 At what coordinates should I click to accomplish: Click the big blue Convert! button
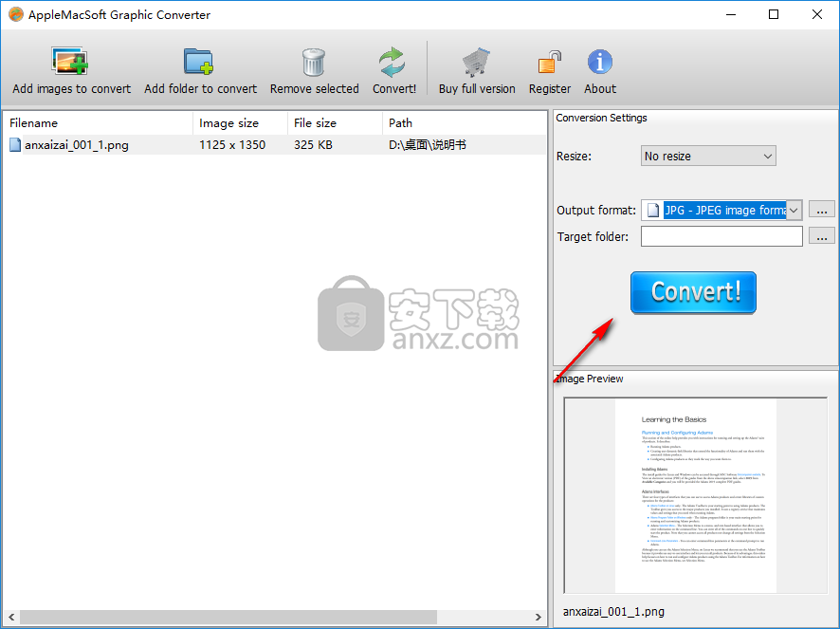[x=693, y=292]
